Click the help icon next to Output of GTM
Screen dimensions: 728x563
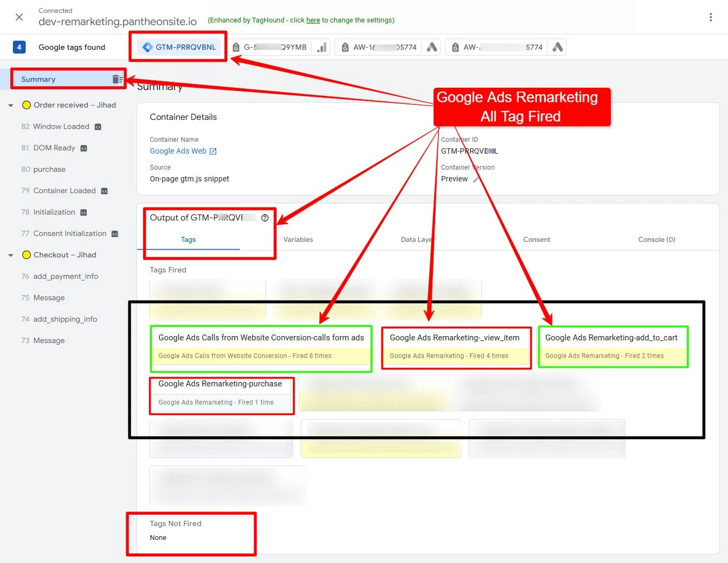pos(264,218)
